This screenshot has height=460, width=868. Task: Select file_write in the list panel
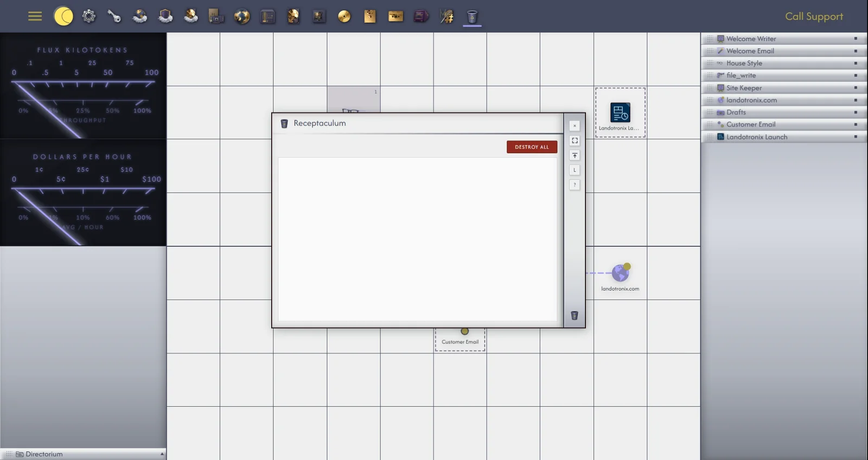(x=784, y=75)
